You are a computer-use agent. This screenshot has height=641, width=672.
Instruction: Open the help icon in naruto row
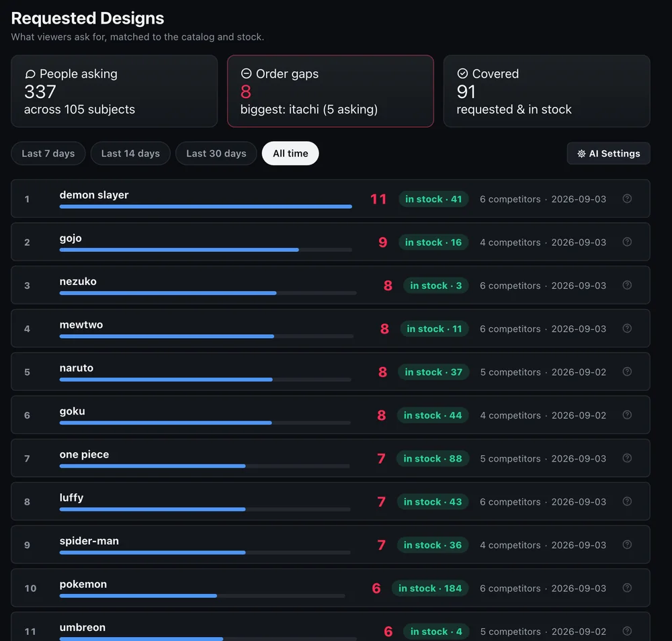coord(627,372)
